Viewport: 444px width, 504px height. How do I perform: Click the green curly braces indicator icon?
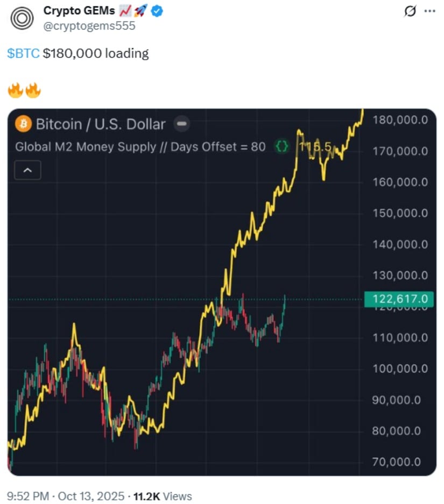282,146
